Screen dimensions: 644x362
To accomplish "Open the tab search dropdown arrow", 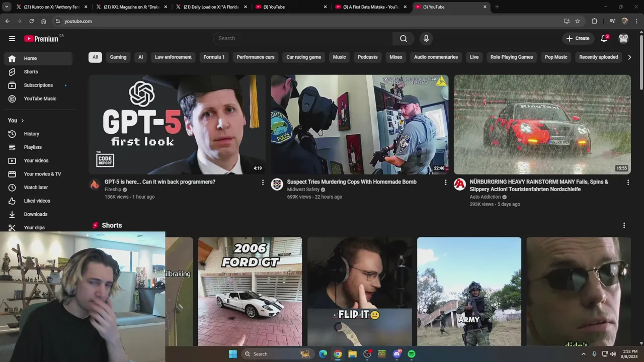I will [x=7, y=7].
